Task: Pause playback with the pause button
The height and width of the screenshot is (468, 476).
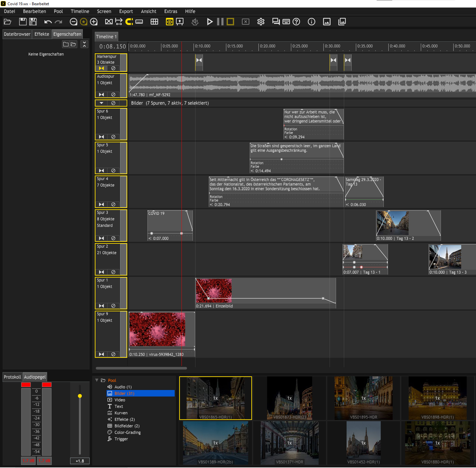Action: coord(220,22)
